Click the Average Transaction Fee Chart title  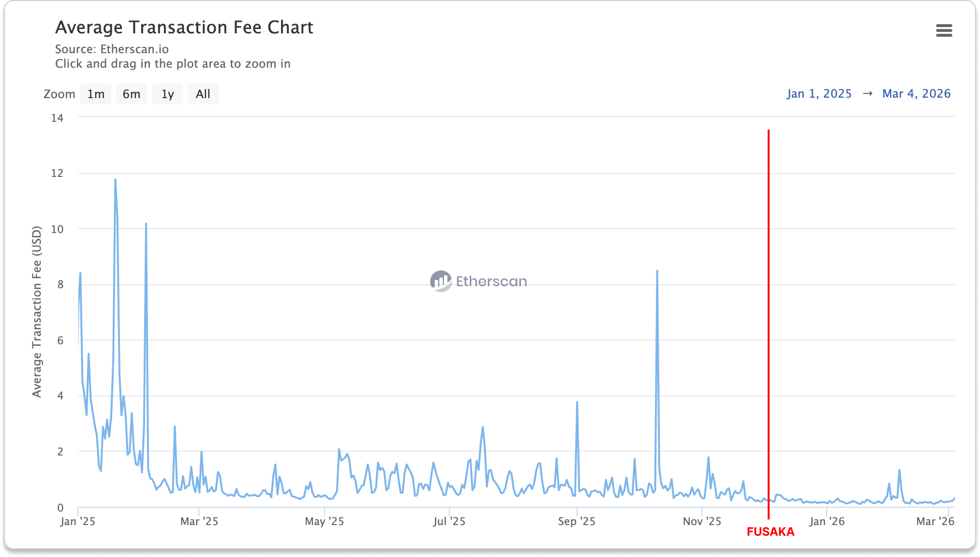coord(184,28)
